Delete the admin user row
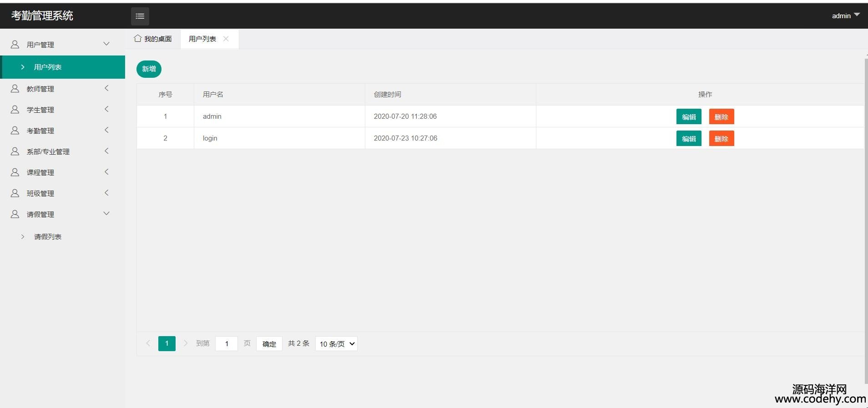Screen dimensions: 868x408 [x=722, y=116]
